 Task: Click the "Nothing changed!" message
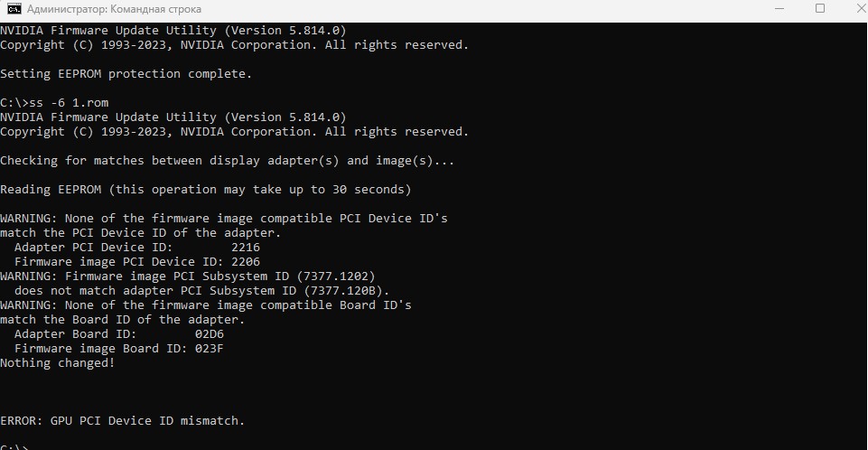point(58,363)
